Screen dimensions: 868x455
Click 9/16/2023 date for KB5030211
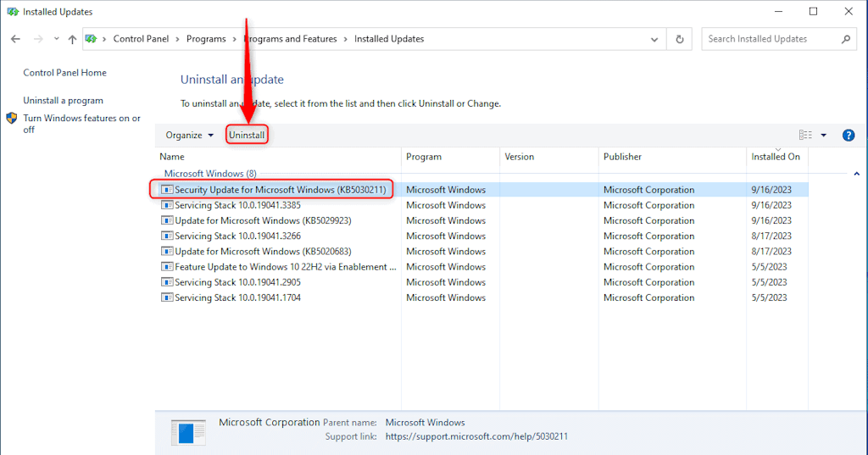[x=771, y=189]
